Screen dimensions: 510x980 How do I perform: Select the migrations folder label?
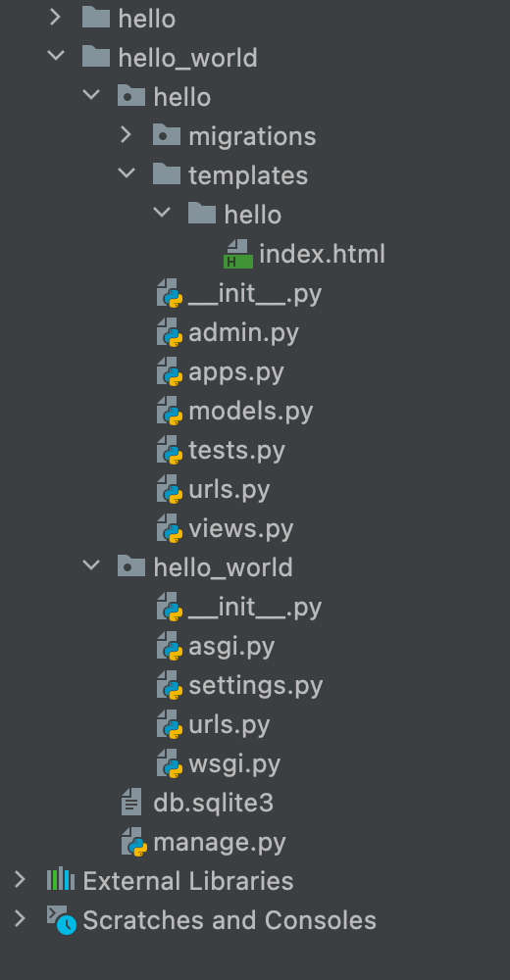252,136
